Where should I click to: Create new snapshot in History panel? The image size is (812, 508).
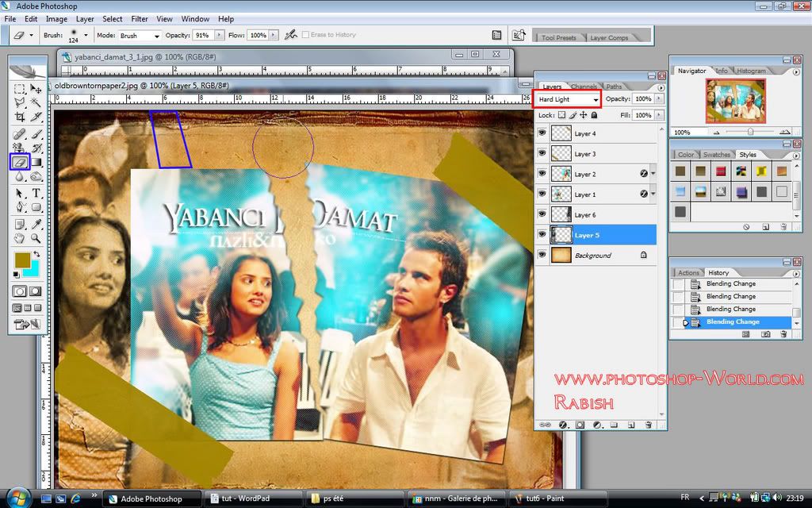(765, 334)
